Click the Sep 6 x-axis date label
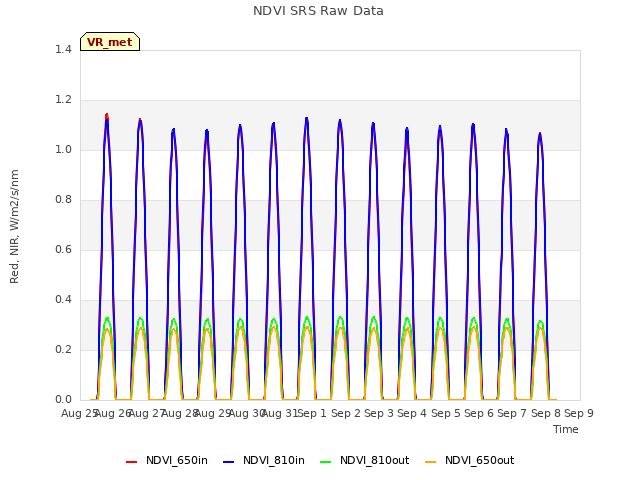This screenshot has width=640, height=480. tap(479, 413)
